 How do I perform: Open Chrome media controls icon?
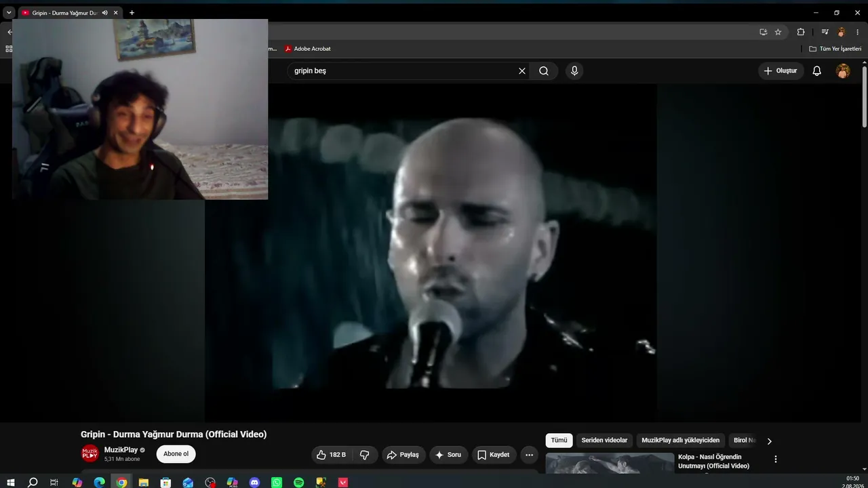825,32
